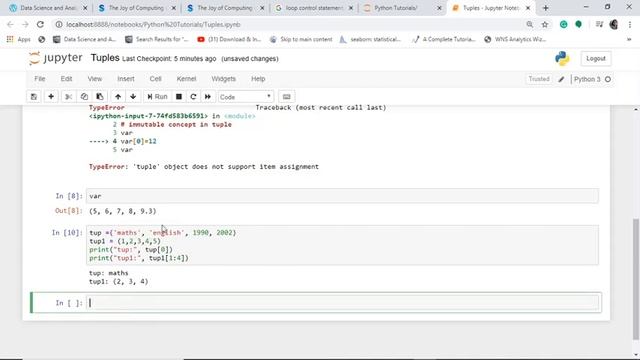The height and width of the screenshot is (360, 640).
Task: Restart kernel and run all icon
Action: coord(208,97)
